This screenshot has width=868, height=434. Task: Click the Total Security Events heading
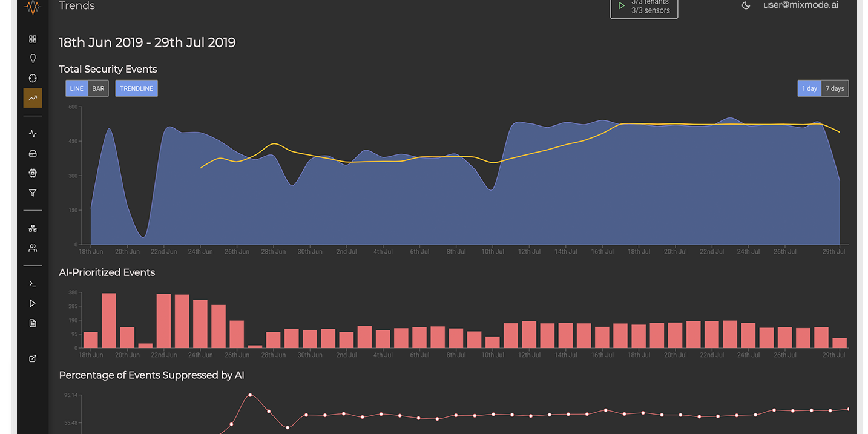[108, 69]
